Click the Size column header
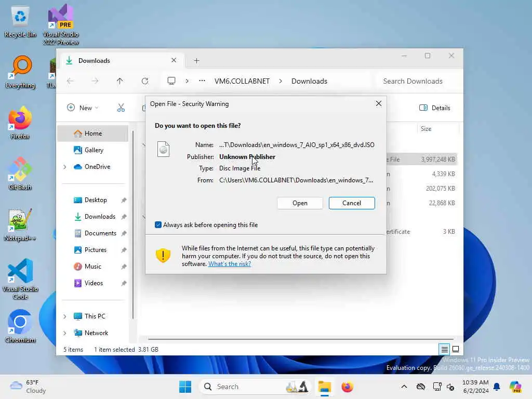The height and width of the screenshot is (399, 532). (437, 129)
